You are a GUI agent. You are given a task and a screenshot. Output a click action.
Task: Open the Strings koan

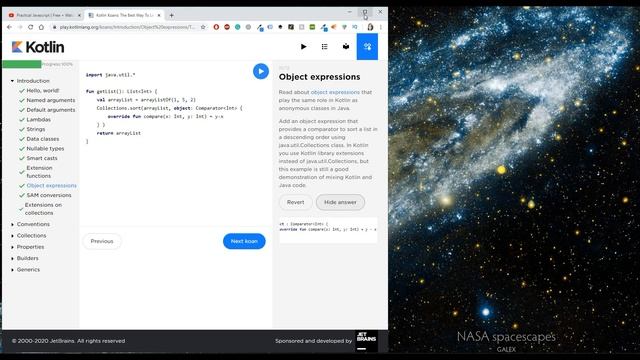[36, 129]
